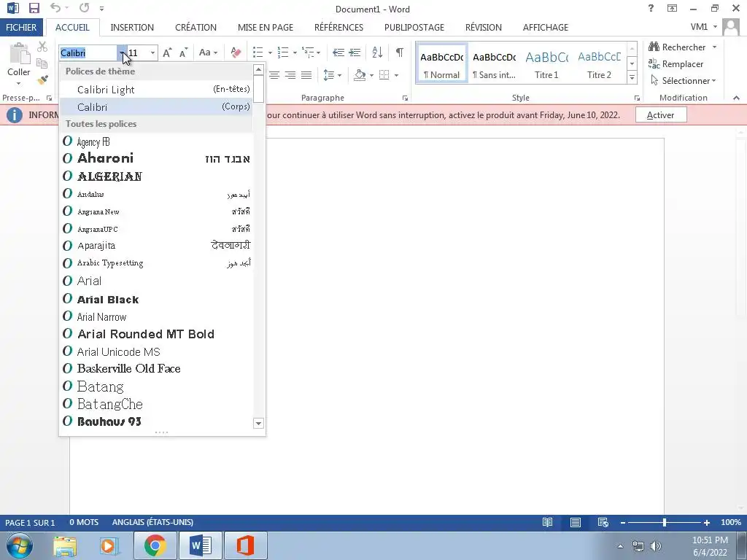Open the Paragraphe dialog launcher

click(x=405, y=98)
